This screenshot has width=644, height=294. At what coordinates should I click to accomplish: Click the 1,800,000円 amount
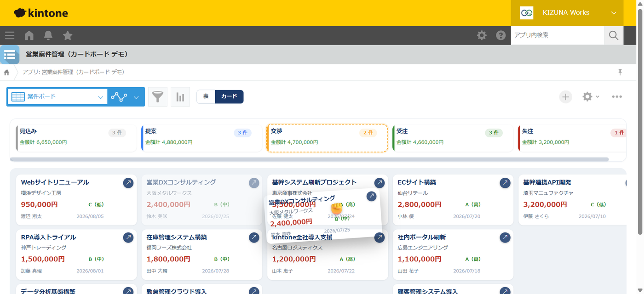(x=168, y=259)
